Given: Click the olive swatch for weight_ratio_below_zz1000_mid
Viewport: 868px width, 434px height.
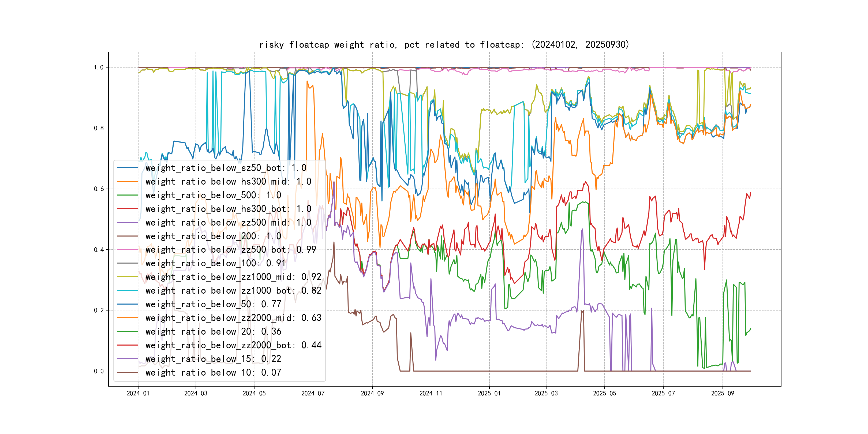Looking at the screenshot, I should 128,277.
